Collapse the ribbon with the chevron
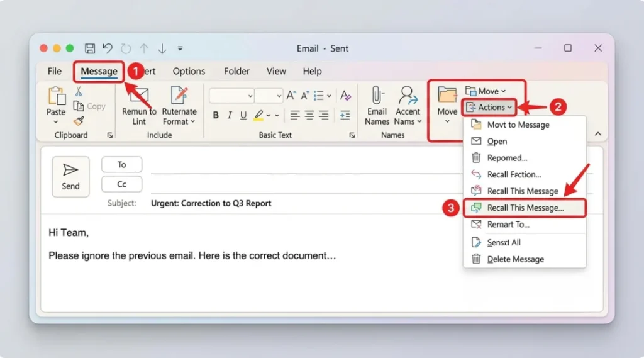Viewport: 644px width, 358px height. (598, 134)
